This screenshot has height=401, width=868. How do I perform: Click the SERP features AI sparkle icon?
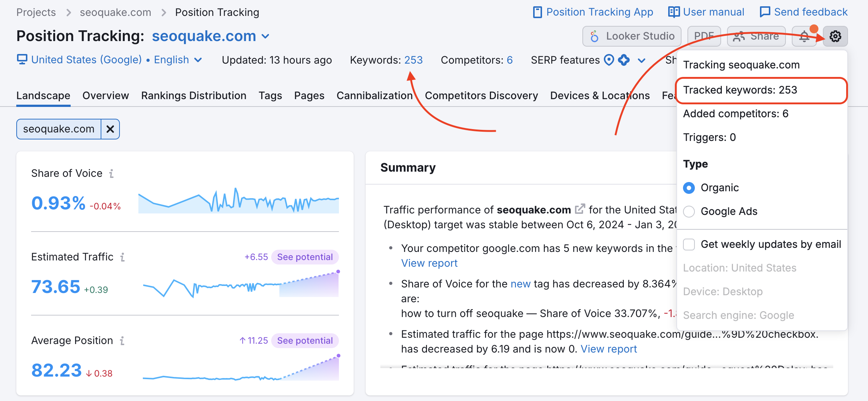pos(624,60)
